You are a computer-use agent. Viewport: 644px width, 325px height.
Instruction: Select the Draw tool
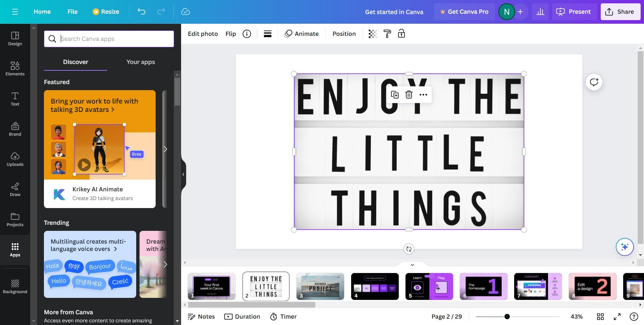15,189
